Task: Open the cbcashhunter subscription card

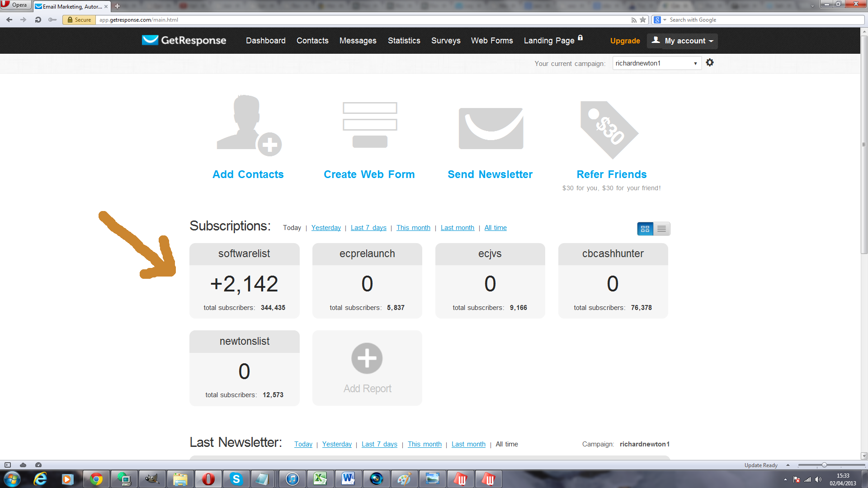Action: tap(613, 281)
